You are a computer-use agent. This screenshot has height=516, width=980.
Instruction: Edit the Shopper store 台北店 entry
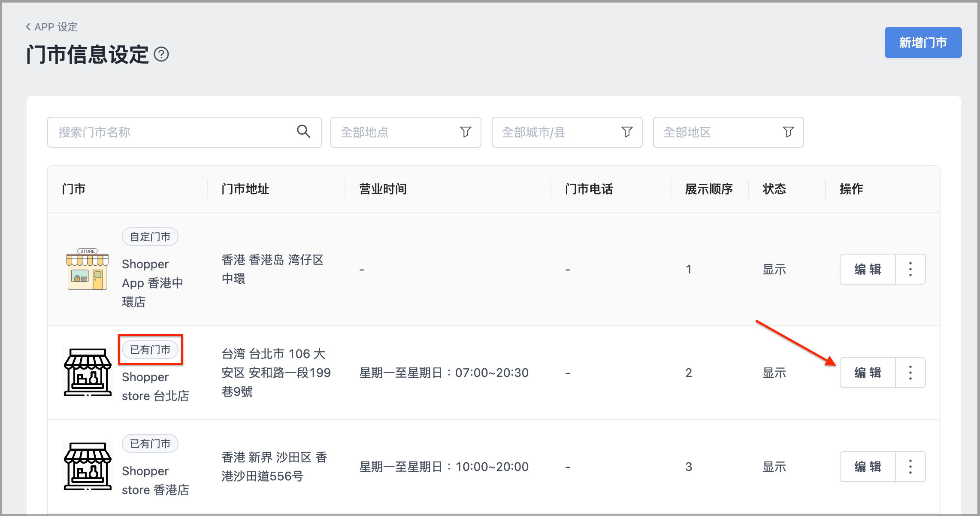point(868,373)
